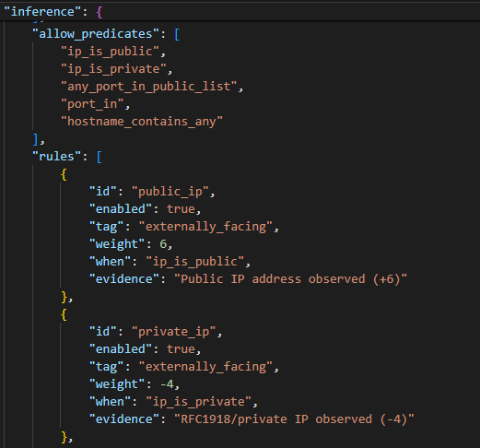
Task: Click the "ip_is_private" entry in allow_predicates
Action: coord(113,69)
